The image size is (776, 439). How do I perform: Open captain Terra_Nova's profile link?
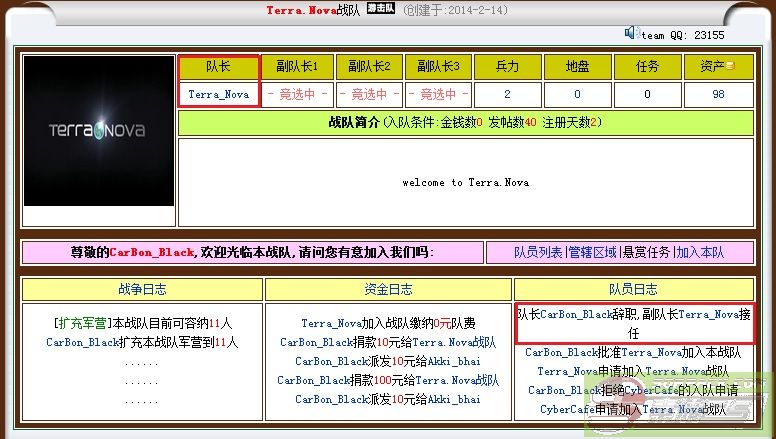click(x=218, y=95)
